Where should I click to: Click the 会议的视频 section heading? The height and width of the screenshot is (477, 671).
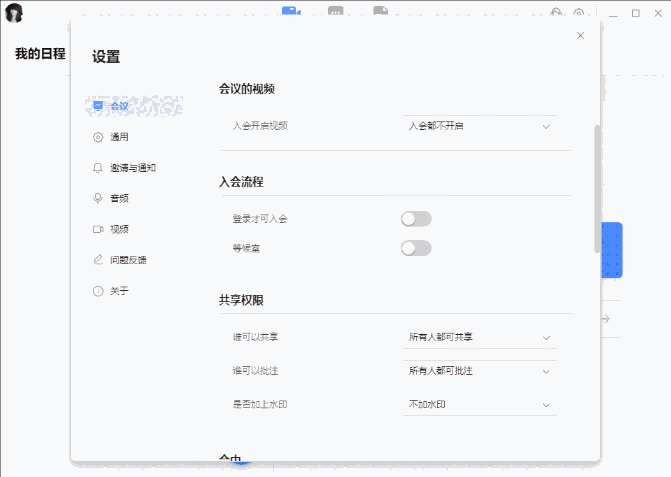coord(247,89)
